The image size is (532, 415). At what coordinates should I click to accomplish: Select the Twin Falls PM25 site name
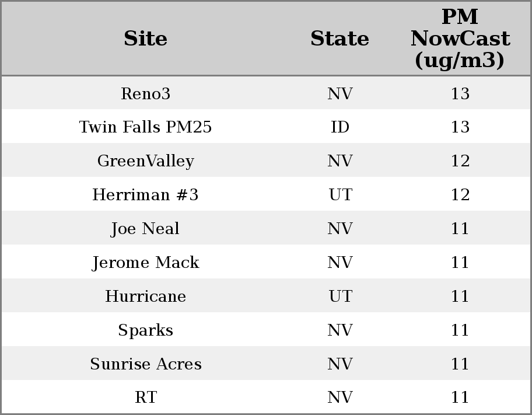[145, 127]
